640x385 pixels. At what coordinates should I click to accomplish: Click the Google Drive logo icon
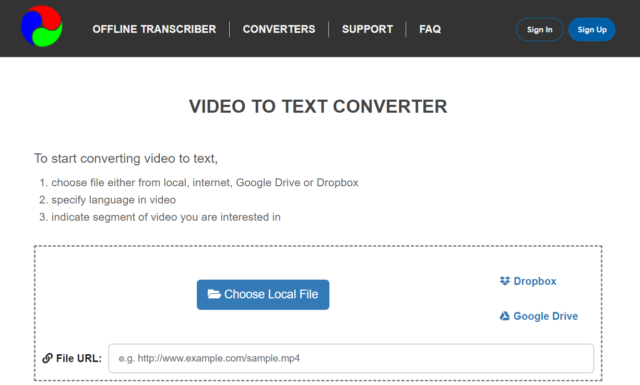pos(505,316)
